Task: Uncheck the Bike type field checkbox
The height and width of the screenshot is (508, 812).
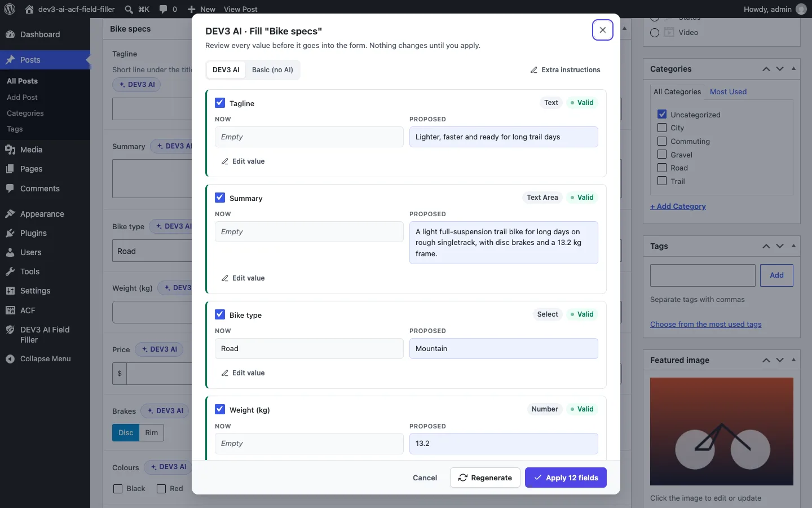Action: (x=220, y=314)
